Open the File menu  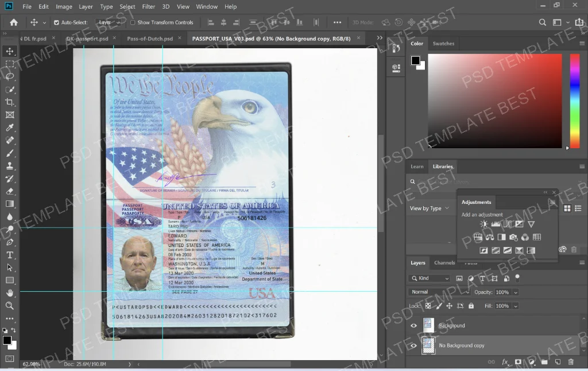[x=27, y=6]
